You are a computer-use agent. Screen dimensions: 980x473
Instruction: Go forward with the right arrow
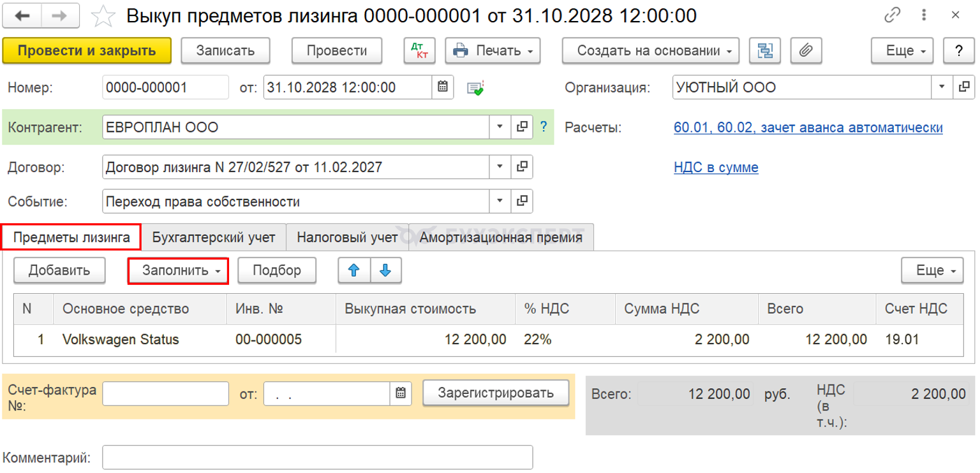pyautogui.click(x=59, y=16)
